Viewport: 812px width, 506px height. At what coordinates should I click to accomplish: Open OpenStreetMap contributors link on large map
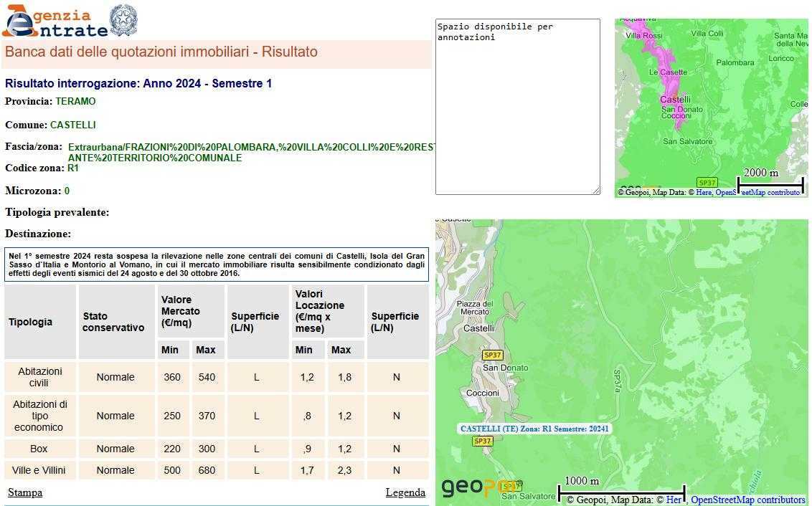point(747,500)
